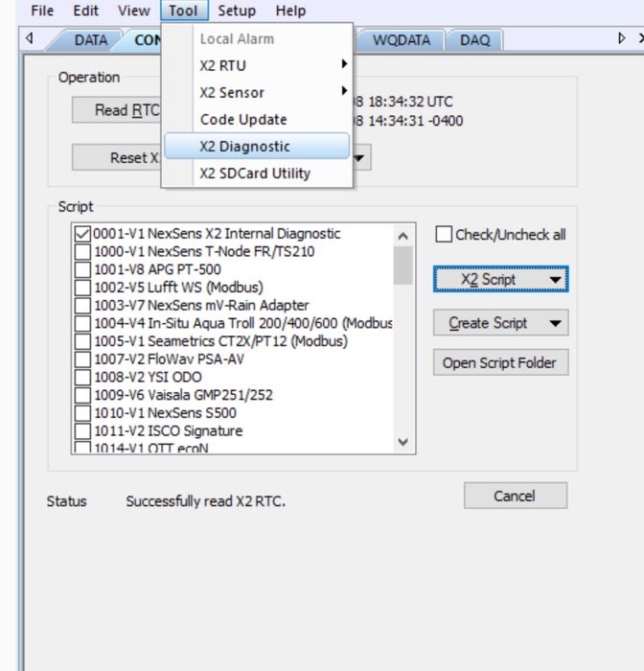The height and width of the screenshot is (671, 644).
Task: Choose Code Update from Tool menu
Action: 257,120
